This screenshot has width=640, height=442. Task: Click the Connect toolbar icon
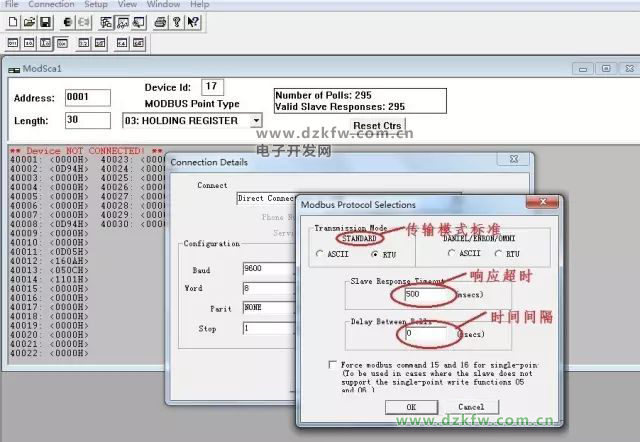tap(67, 22)
